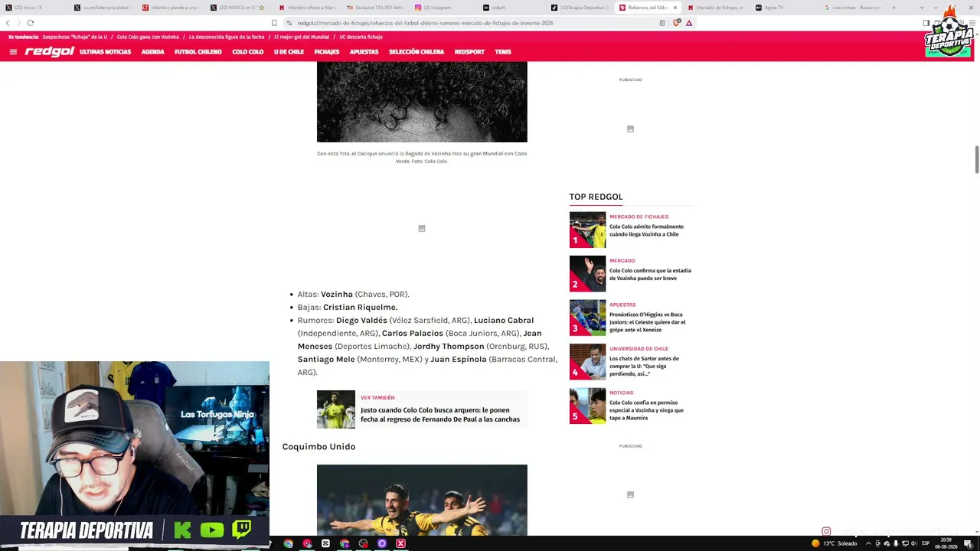Show hidden system tray icons
This screenshot has width=980, height=551.
coord(868,543)
